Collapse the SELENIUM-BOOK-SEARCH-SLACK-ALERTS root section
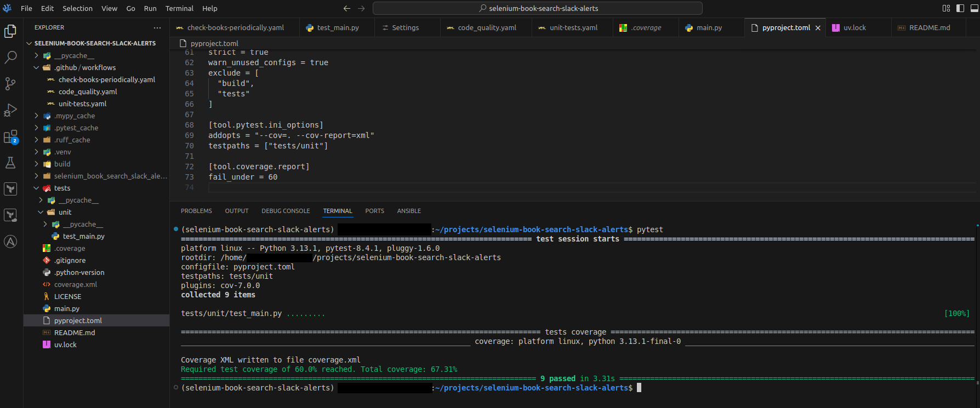Screen dimensions: 980x408 tap(95, 43)
